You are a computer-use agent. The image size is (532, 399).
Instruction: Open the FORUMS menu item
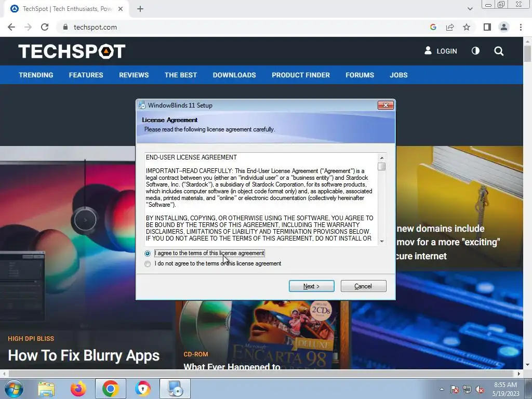(360, 75)
